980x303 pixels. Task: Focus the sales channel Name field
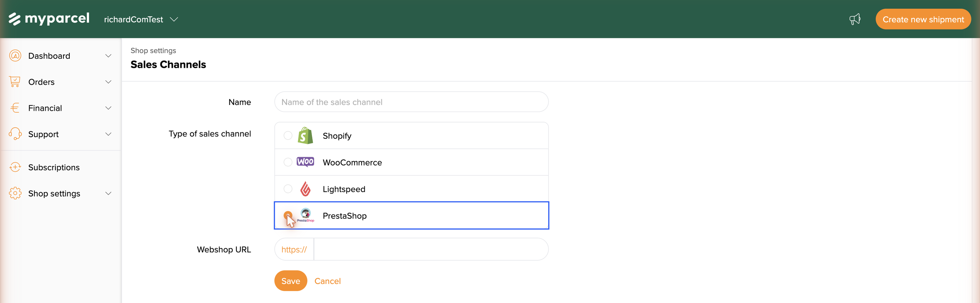[x=411, y=102]
